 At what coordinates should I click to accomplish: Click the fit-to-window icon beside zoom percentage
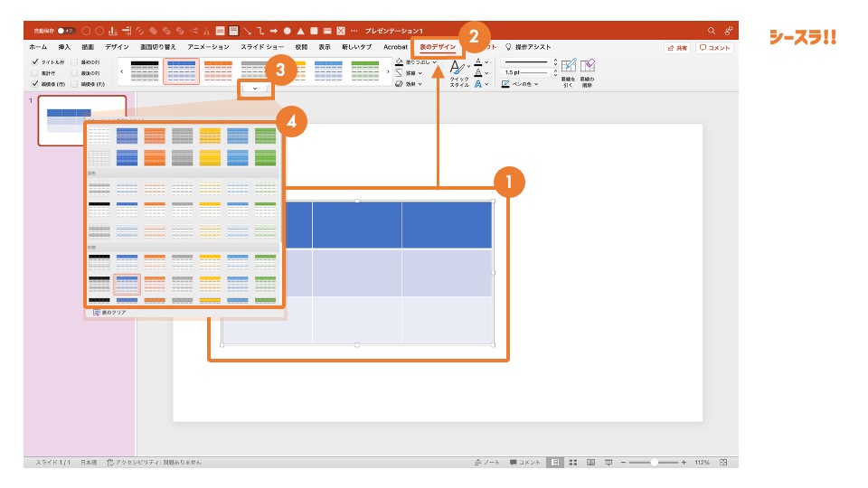point(724,462)
